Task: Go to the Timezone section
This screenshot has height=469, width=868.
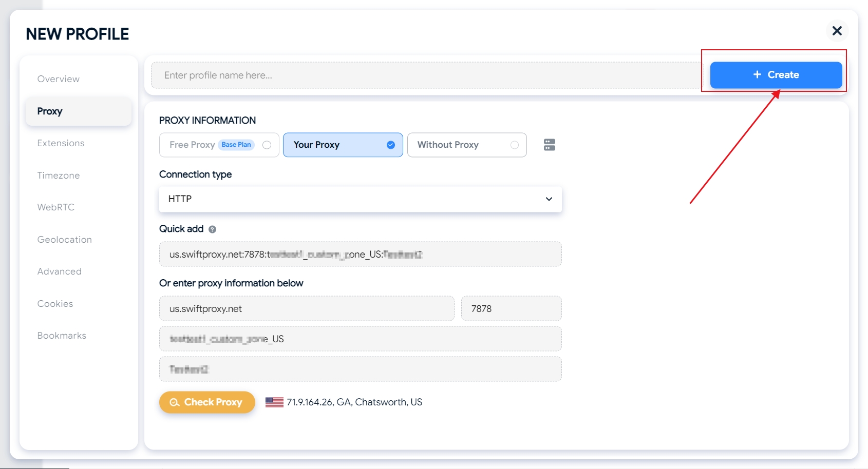Action: (59, 175)
